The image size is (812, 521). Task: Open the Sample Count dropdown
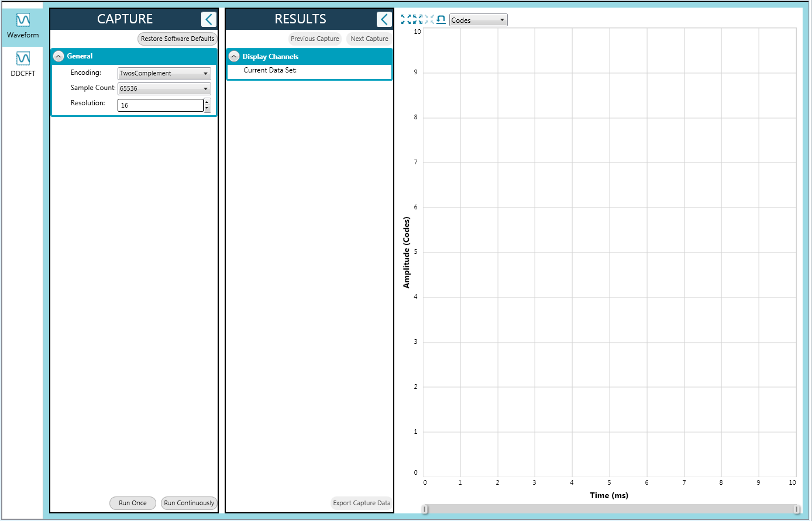[x=164, y=89]
